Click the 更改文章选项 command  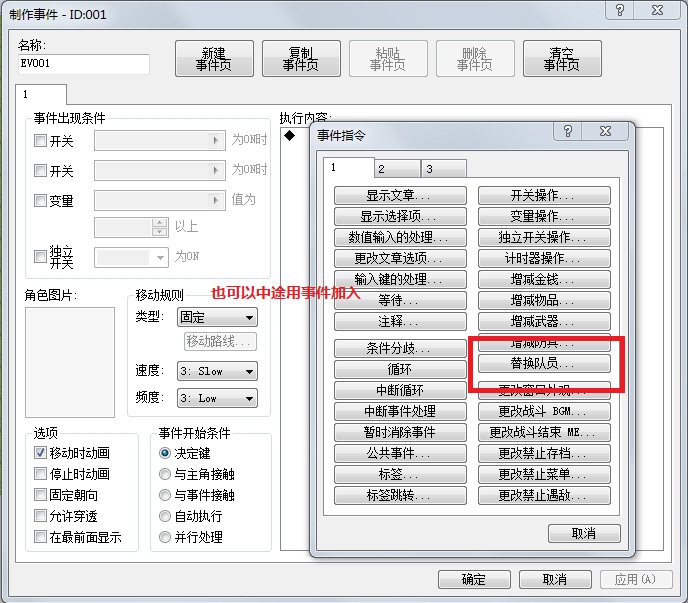[x=400, y=258]
